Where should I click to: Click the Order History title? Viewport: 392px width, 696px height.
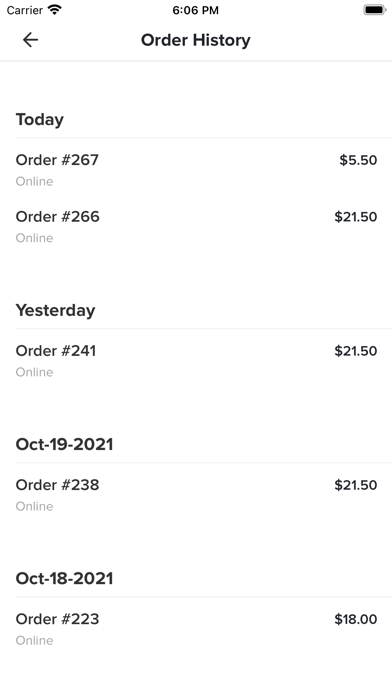pyautogui.click(x=196, y=40)
